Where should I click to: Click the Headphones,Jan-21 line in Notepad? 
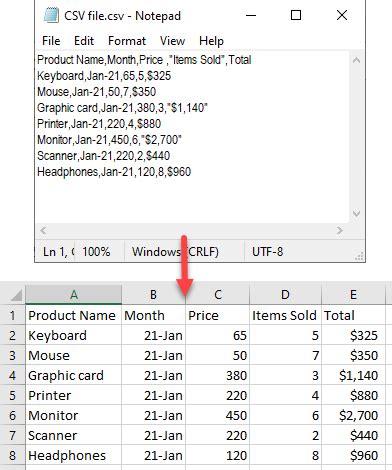(x=114, y=172)
